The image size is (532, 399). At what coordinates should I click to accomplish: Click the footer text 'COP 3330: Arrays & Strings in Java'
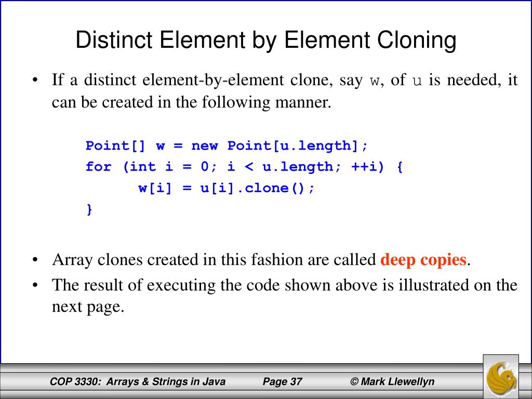click(x=137, y=382)
